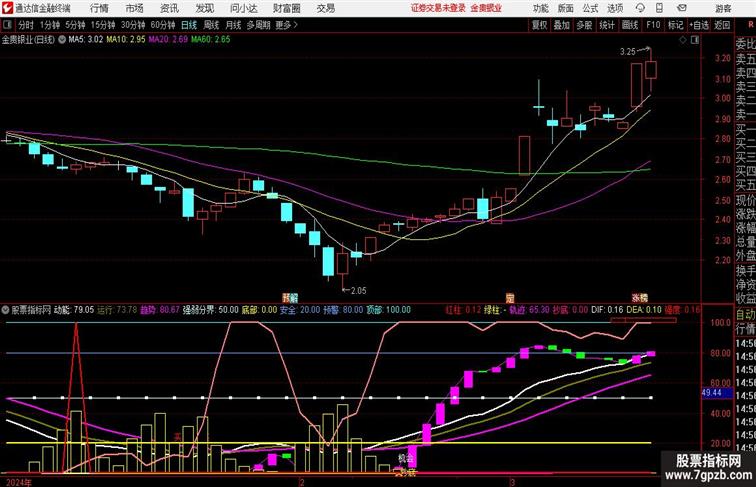This screenshot has width=756, height=487.
Task: Switch to the 月线 monthly tab
Action: coord(233,25)
